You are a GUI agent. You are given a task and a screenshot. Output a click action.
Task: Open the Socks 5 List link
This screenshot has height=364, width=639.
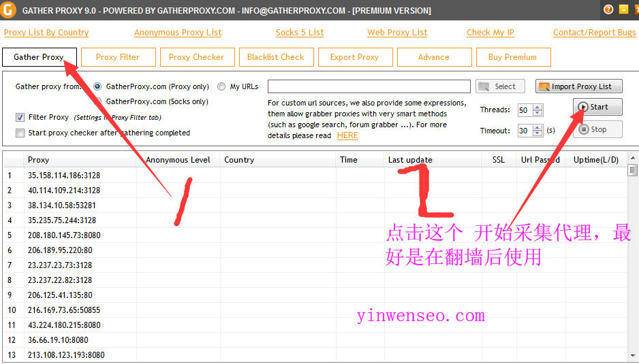(x=300, y=33)
